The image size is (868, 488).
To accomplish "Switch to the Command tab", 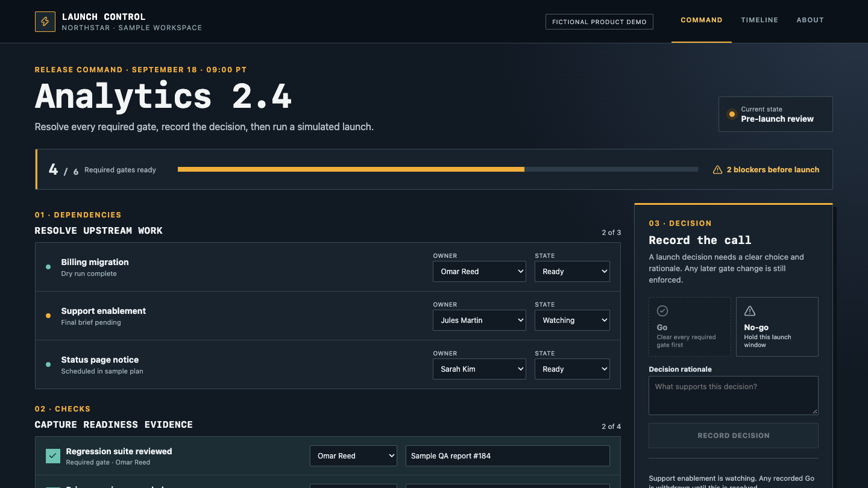I will pyautogui.click(x=702, y=20).
